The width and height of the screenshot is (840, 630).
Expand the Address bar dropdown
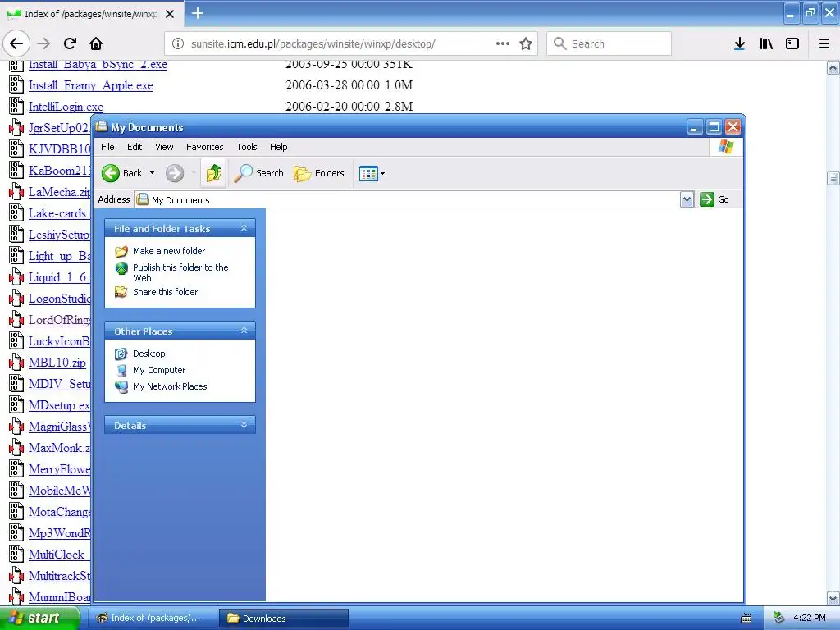click(687, 200)
